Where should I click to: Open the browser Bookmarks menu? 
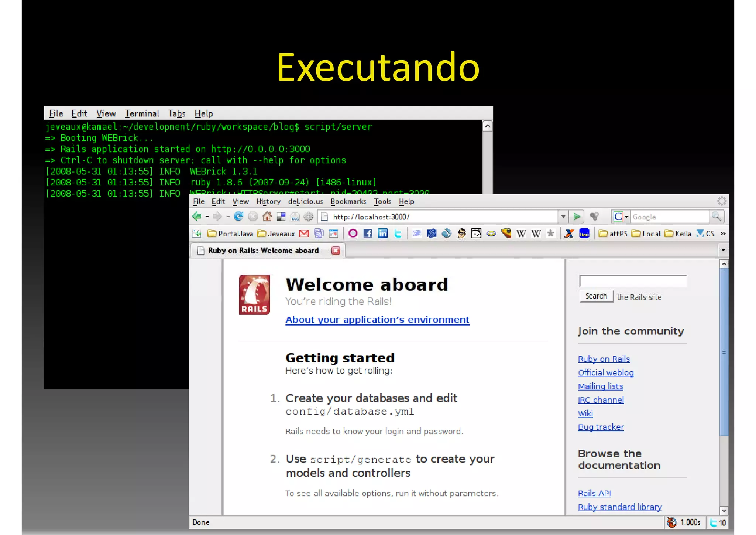[x=348, y=202]
